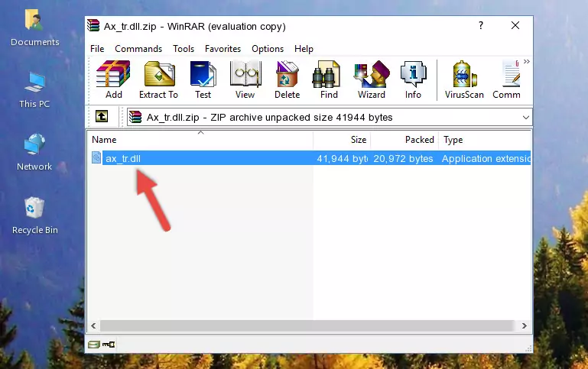Select the Recycle Bin desktop icon
Image resolution: width=588 pixels, height=369 pixels.
click(34, 215)
